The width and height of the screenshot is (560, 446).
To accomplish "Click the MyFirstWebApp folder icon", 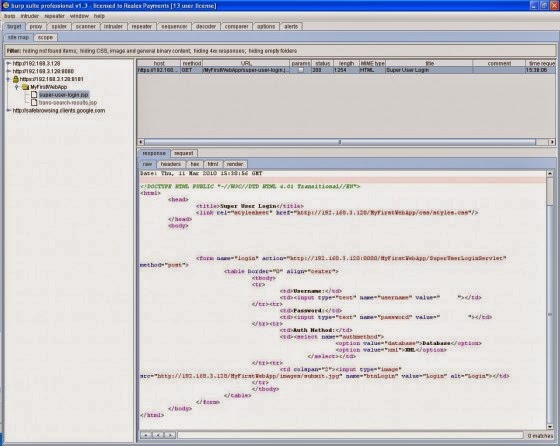I will pos(25,87).
